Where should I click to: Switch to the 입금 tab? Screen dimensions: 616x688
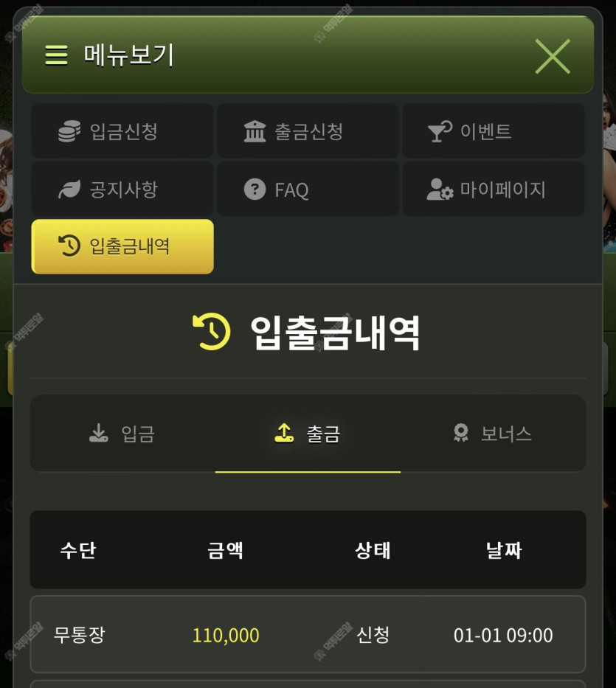pos(122,434)
